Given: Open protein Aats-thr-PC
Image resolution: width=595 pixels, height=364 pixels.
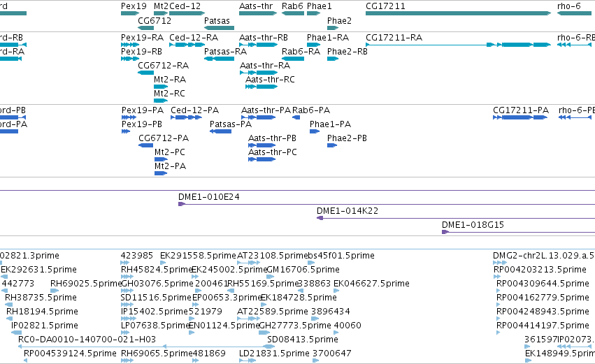Looking at the screenshot, I should (x=261, y=159).
